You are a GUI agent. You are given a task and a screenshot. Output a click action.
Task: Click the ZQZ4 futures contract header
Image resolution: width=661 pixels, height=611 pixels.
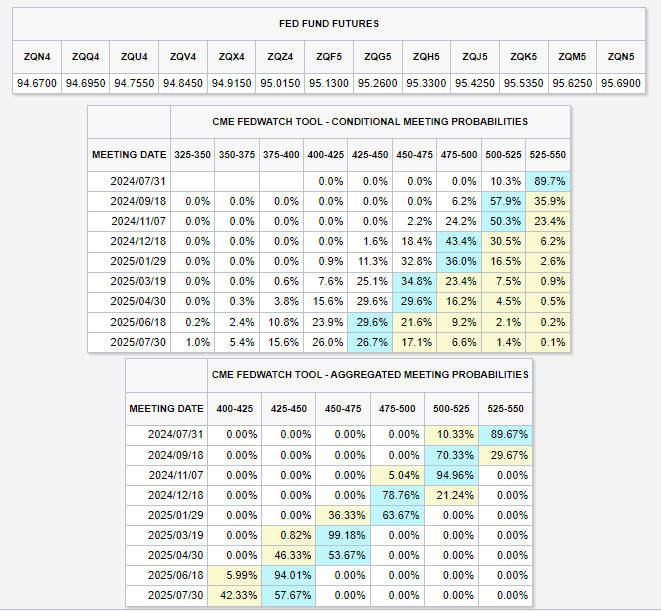(x=280, y=56)
